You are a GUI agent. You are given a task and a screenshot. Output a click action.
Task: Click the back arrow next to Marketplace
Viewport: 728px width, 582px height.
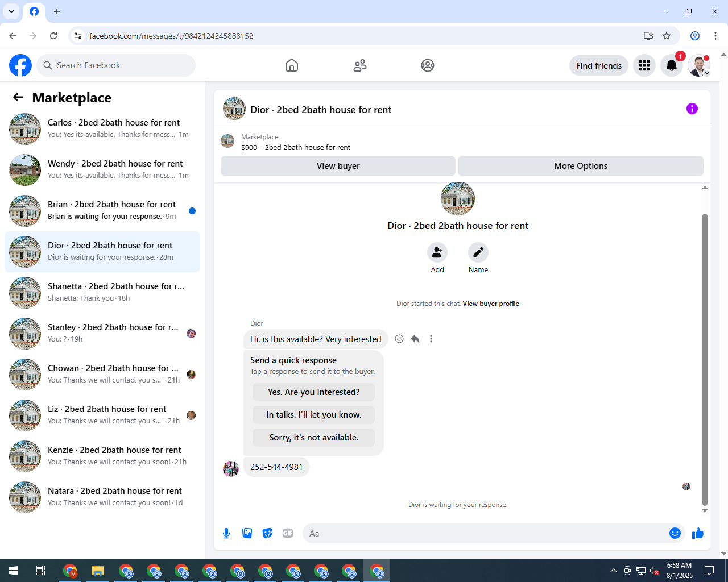(18, 97)
